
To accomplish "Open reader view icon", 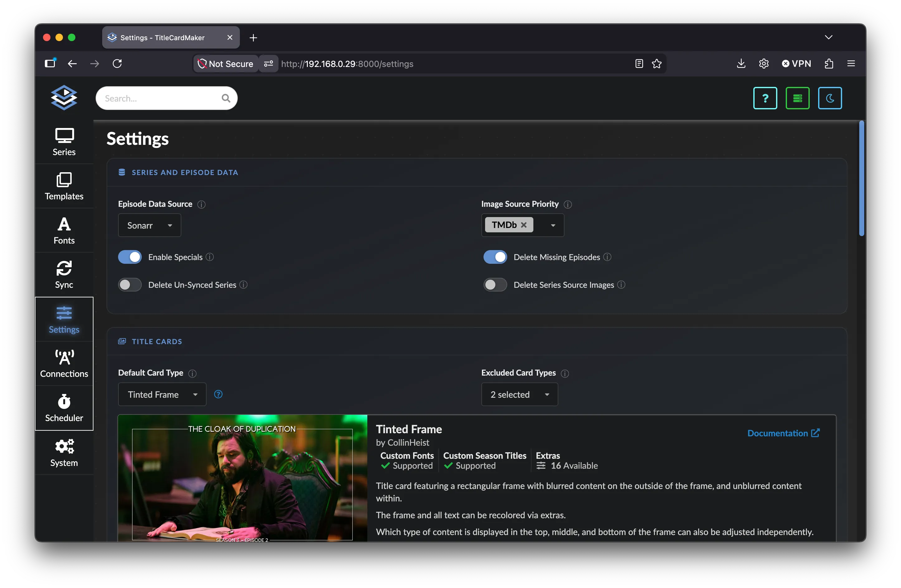I will tap(639, 64).
